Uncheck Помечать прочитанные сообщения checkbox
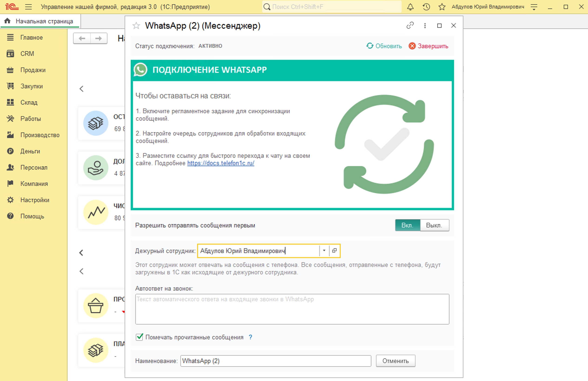 [139, 337]
